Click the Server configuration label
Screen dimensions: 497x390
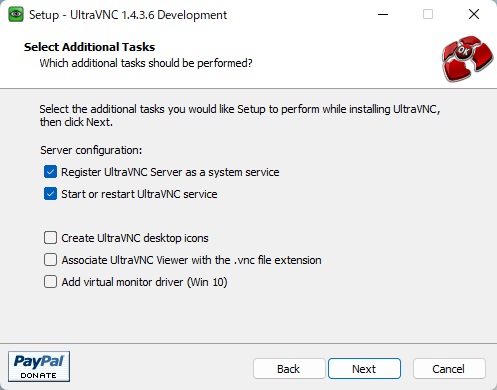pyautogui.click(x=91, y=150)
